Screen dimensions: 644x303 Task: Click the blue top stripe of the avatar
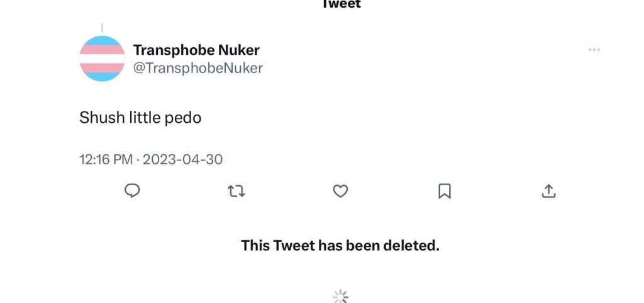102,40
